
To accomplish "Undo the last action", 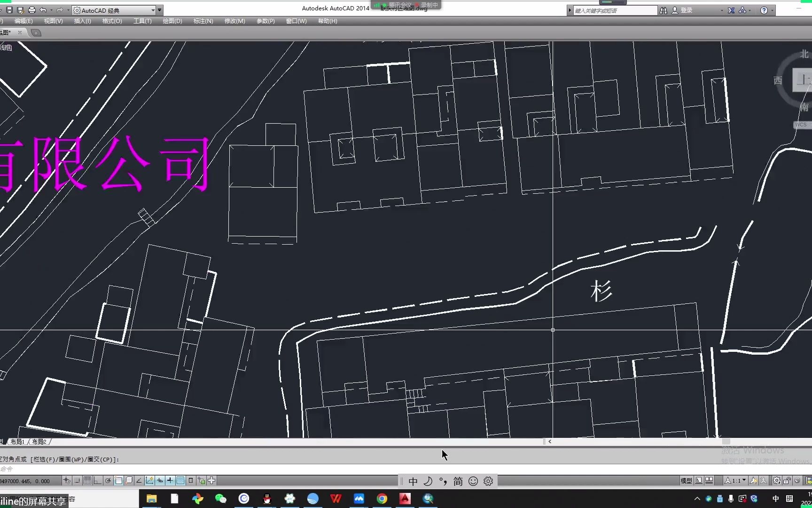I will [43, 10].
